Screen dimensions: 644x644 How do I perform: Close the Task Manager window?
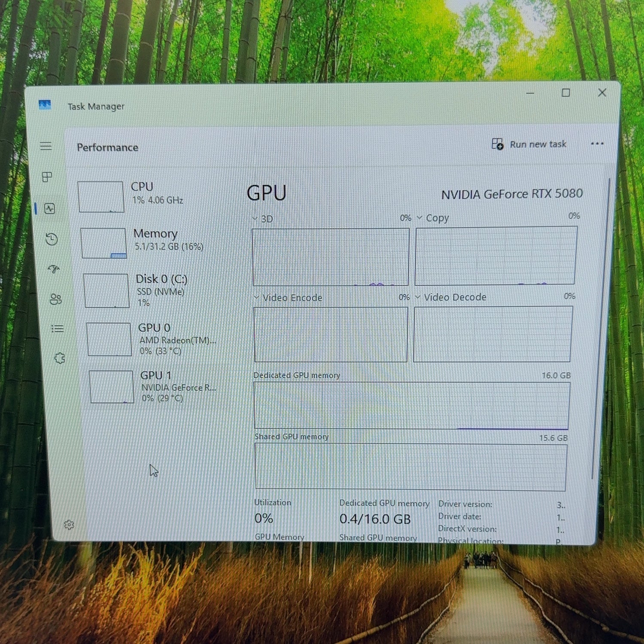602,92
